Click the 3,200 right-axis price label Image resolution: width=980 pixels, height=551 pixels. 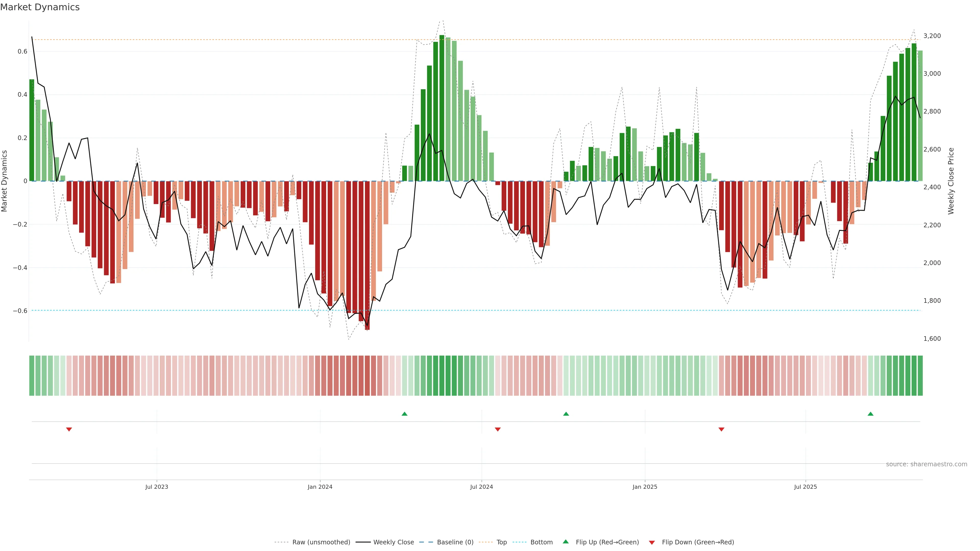(932, 36)
